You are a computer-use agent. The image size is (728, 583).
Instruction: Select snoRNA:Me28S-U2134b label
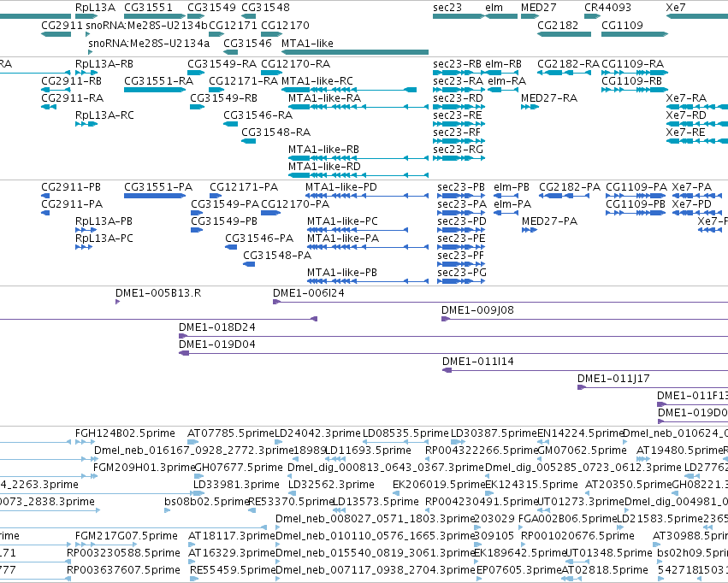click(x=147, y=25)
